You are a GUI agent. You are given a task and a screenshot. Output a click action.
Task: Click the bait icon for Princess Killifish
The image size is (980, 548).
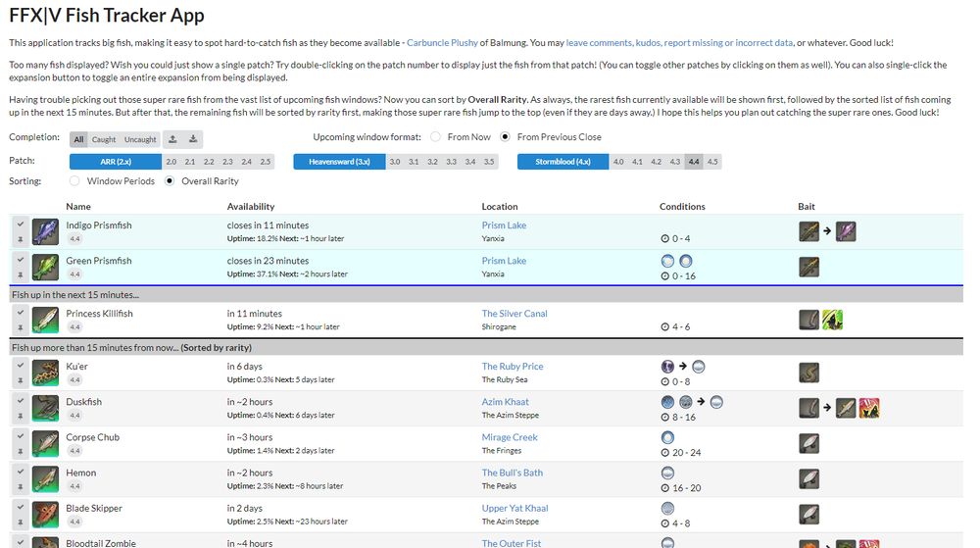tap(808, 320)
